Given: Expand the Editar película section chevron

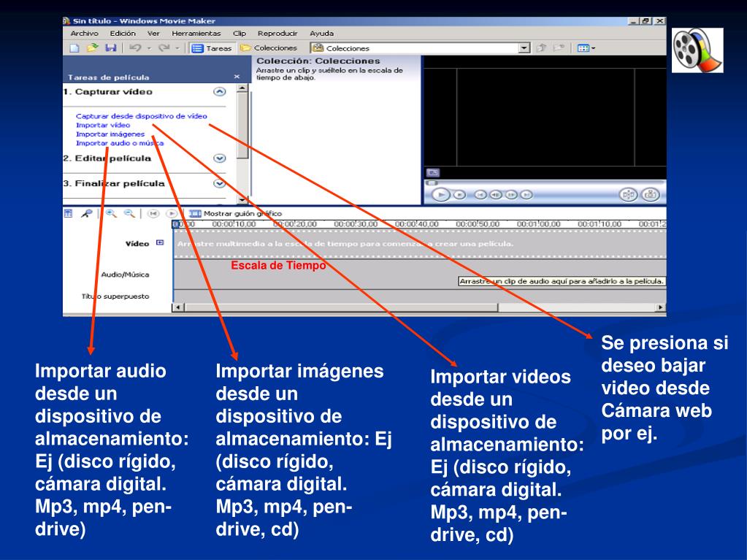Looking at the screenshot, I should (219, 158).
